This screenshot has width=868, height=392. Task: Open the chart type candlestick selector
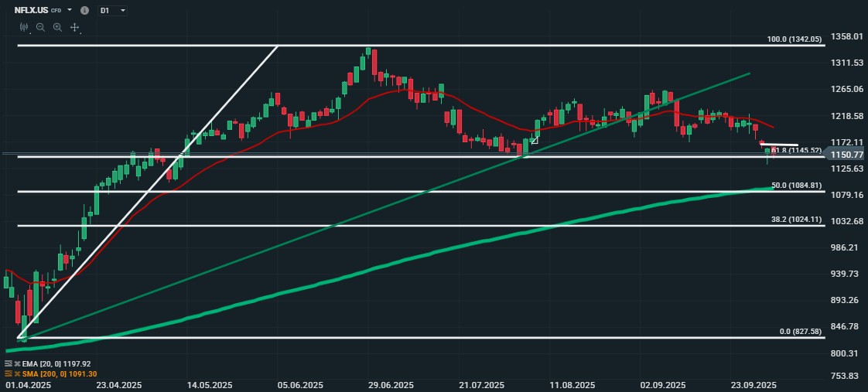[x=25, y=27]
